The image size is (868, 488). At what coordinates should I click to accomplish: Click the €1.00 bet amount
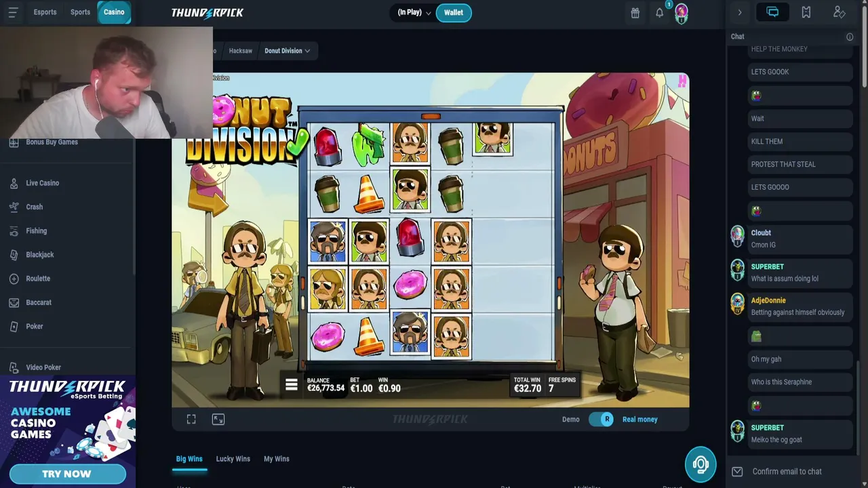tap(361, 388)
